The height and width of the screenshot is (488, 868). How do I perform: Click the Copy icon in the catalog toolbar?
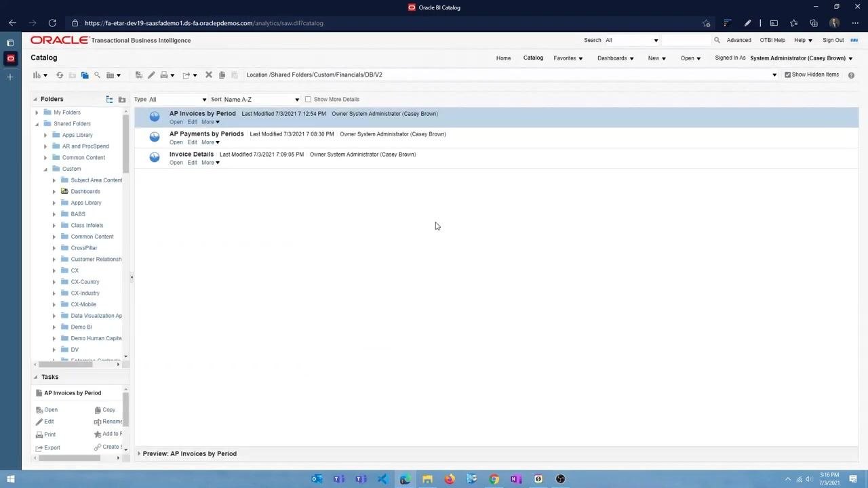[x=222, y=75]
